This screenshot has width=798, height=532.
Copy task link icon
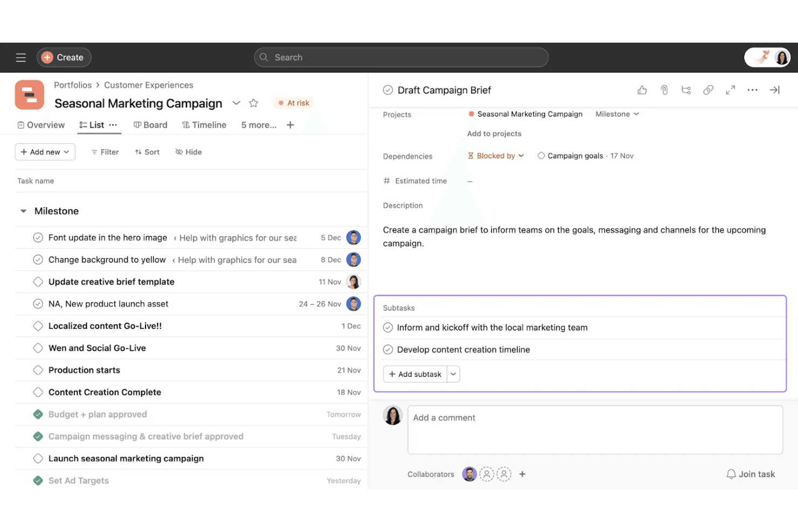pos(708,90)
